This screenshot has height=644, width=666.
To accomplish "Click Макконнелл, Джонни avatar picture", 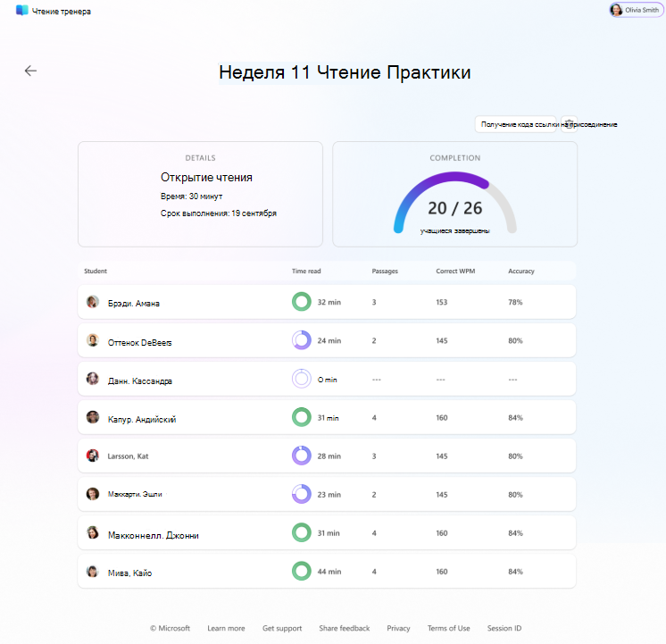I will click(x=93, y=532).
